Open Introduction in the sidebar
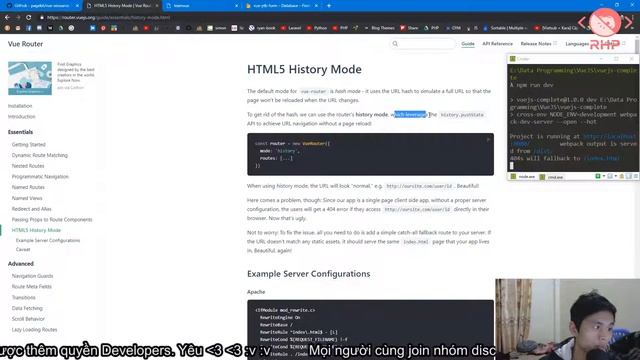 (x=22, y=117)
